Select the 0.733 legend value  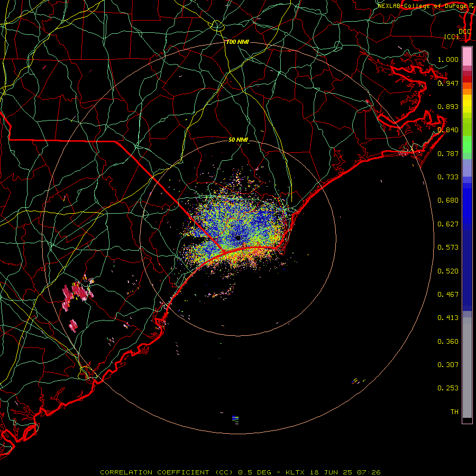tap(448, 177)
